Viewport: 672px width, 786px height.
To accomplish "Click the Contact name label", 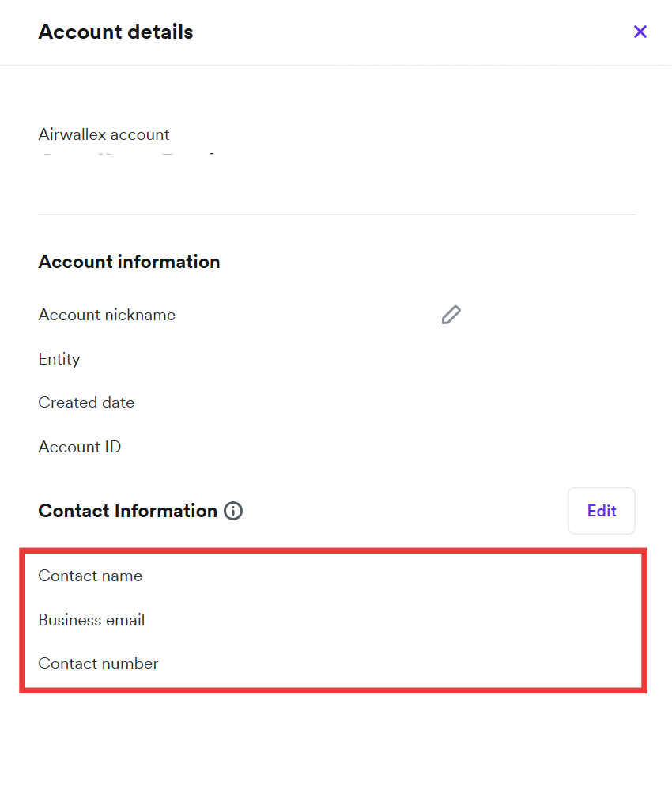I will tap(90, 576).
